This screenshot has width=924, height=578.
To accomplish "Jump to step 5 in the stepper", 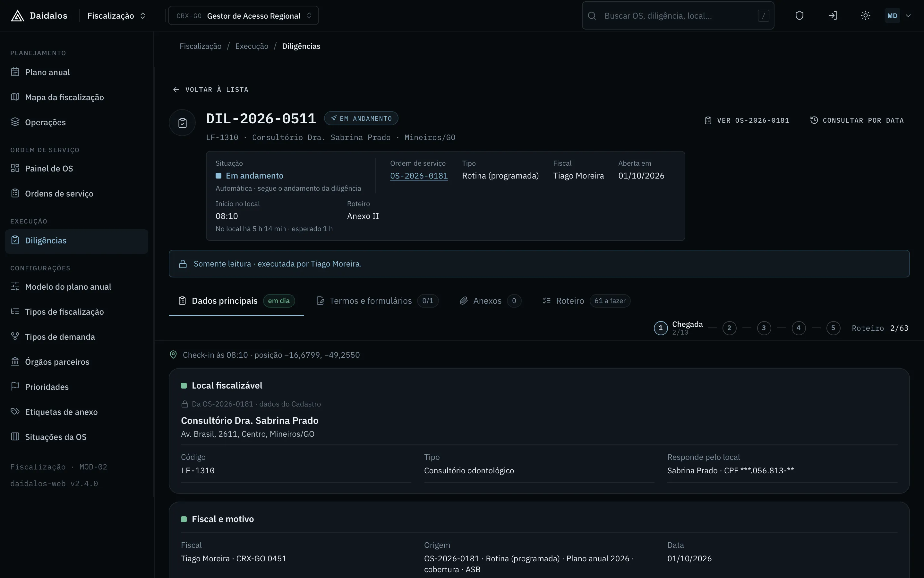I will 833,328.
